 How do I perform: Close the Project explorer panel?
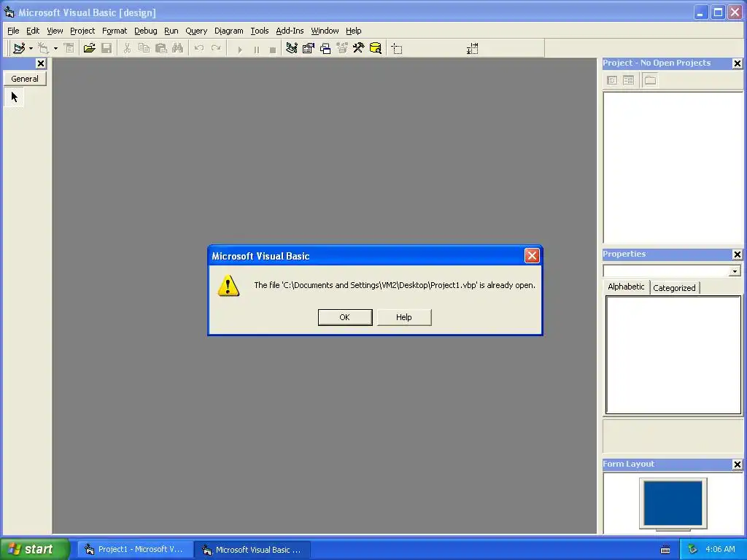(x=737, y=63)
